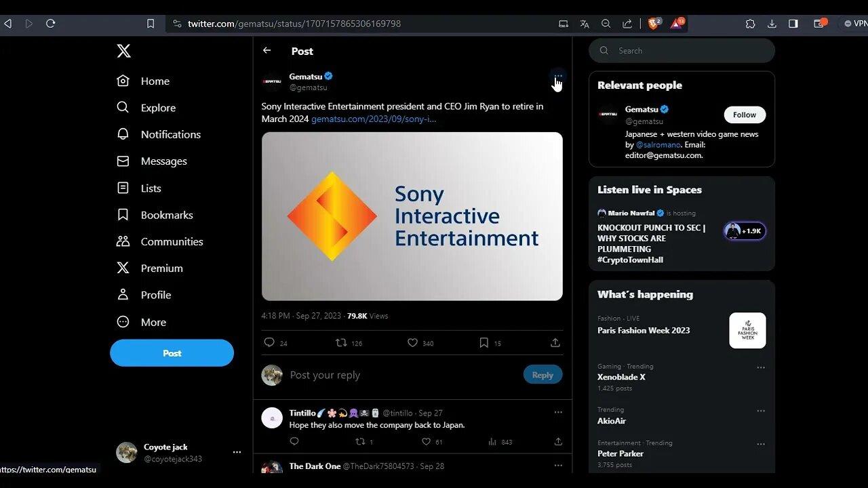Viewport: 868px width, 488px height.
Task: Open Messages
Action: pyautogui.click(x=152, y=161)
